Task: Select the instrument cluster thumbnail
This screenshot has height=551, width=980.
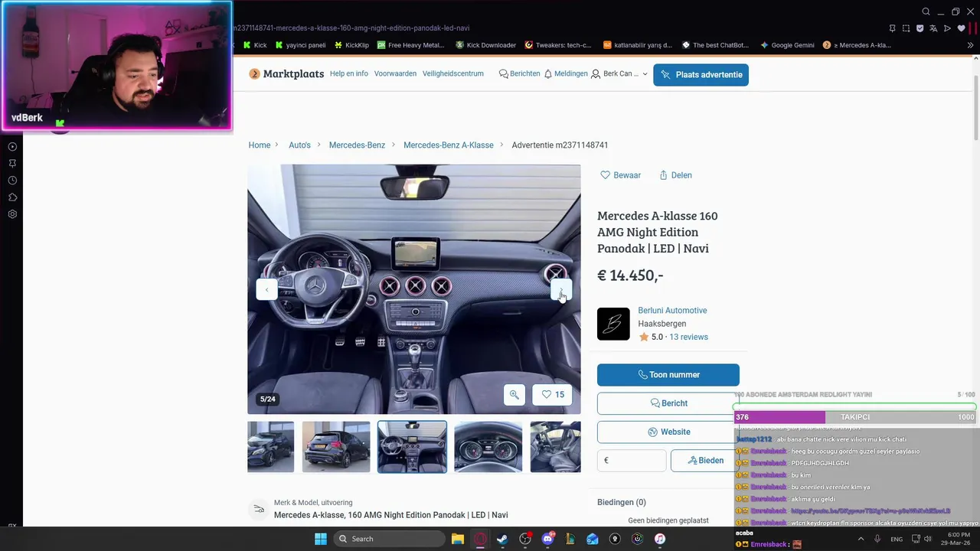Action: (488, 447)
